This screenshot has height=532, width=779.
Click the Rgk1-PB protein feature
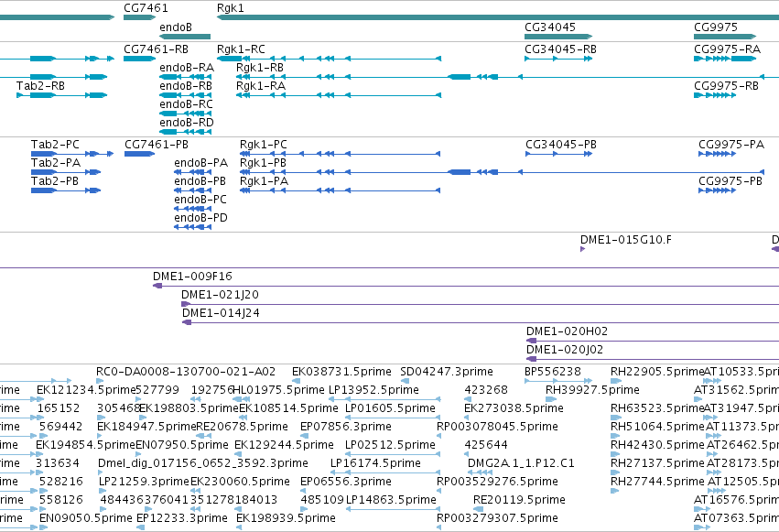(x=502, y=172)
